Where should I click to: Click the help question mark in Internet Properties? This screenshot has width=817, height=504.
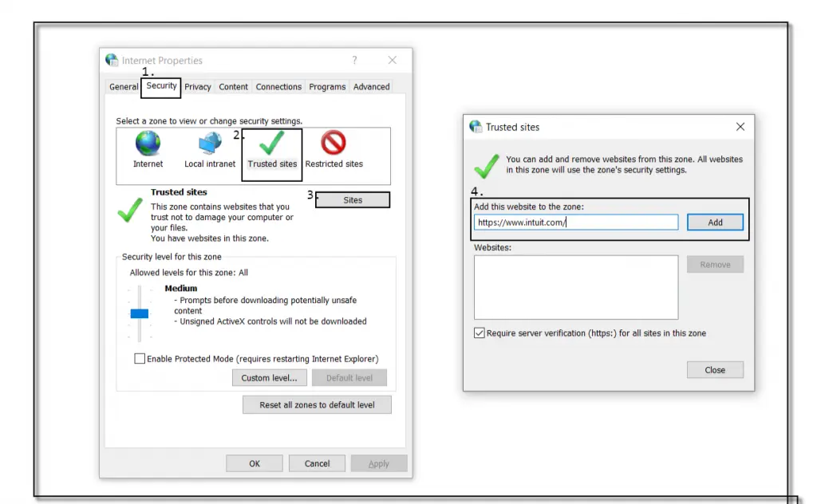[354, 60]
